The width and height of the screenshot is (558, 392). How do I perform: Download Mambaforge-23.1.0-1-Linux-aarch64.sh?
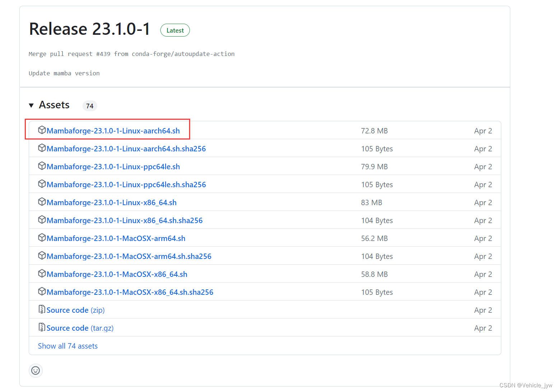[x=113, y=131]
